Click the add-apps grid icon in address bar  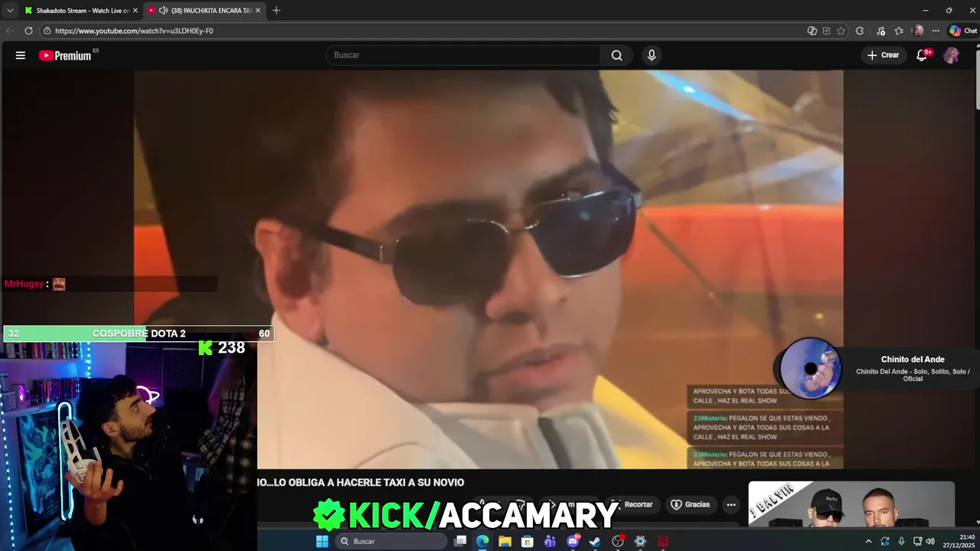point(827,31)
